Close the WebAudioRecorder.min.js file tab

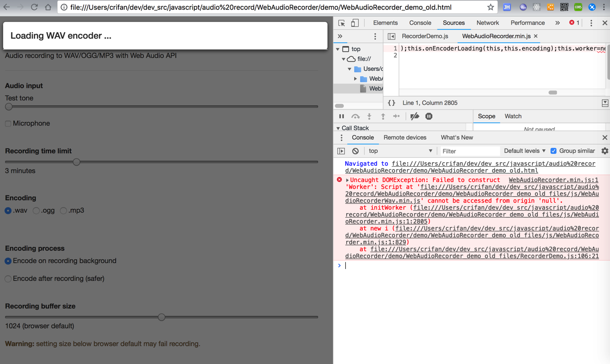click(x=536, y=36)
